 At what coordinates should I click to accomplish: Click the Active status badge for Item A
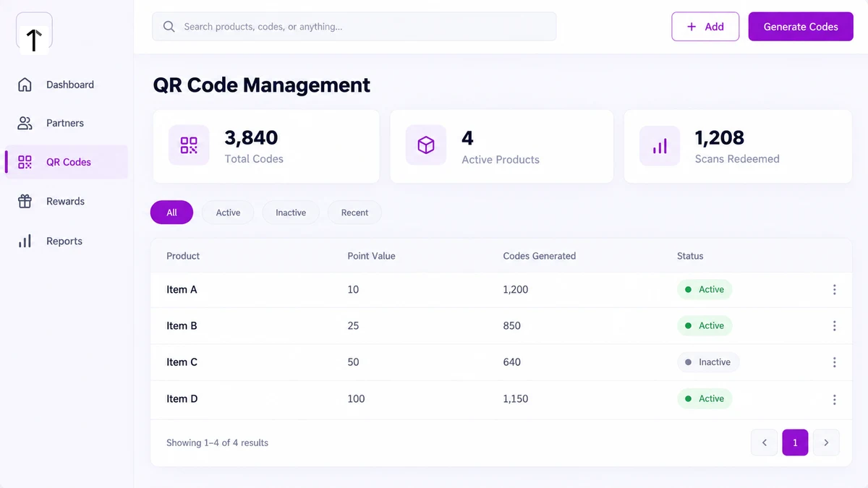tap(705, 290)
